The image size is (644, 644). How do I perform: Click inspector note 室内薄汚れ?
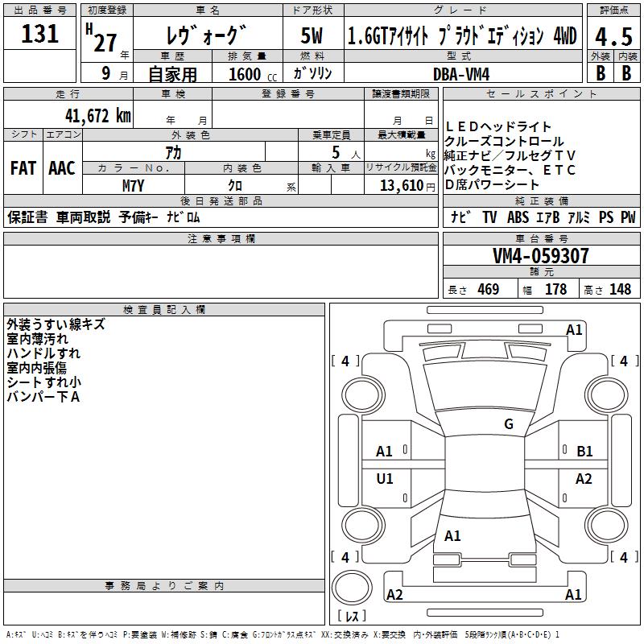point(37,339)
